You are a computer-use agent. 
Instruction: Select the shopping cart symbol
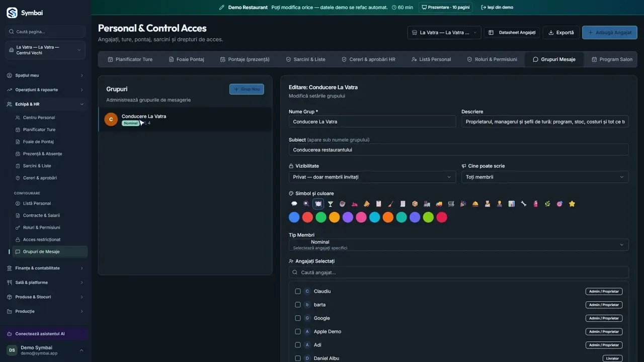tap(451, 204)
